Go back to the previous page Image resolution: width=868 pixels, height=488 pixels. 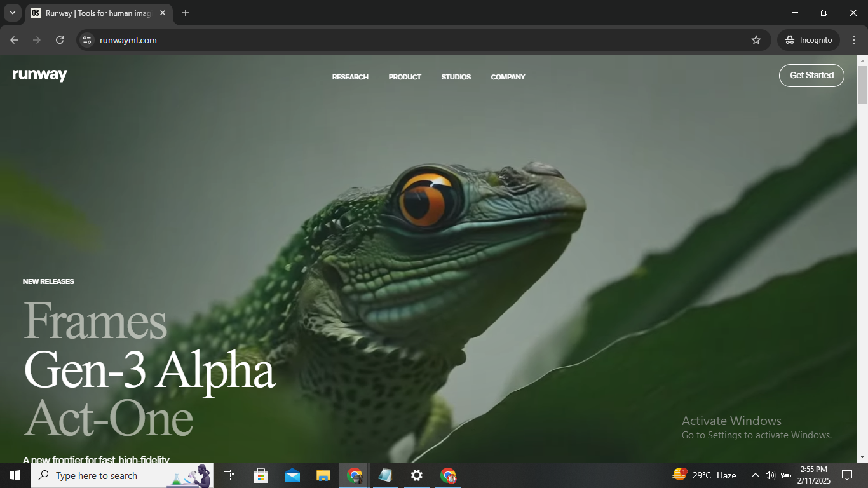[x=14, y=40]
